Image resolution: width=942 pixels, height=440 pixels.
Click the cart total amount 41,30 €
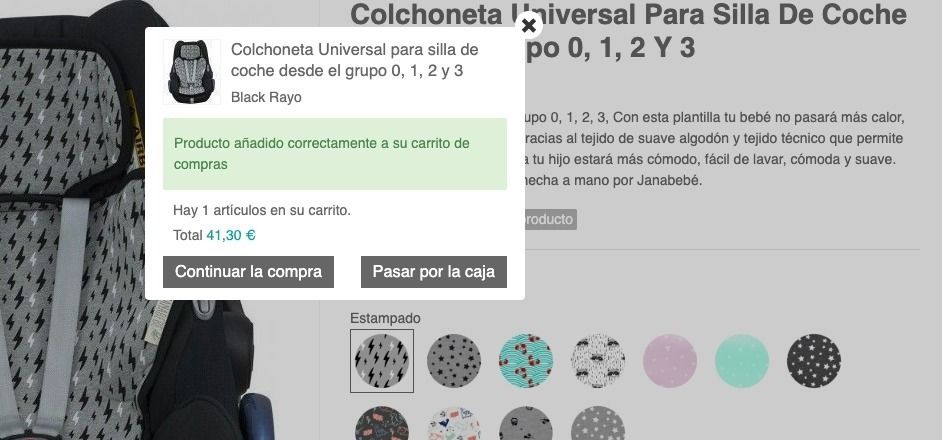231,236
